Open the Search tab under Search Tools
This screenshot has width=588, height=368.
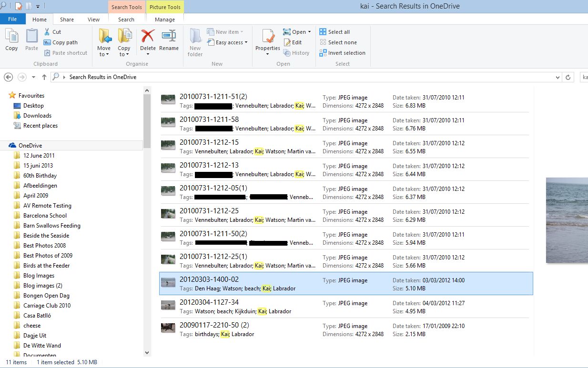click(126, 20)
